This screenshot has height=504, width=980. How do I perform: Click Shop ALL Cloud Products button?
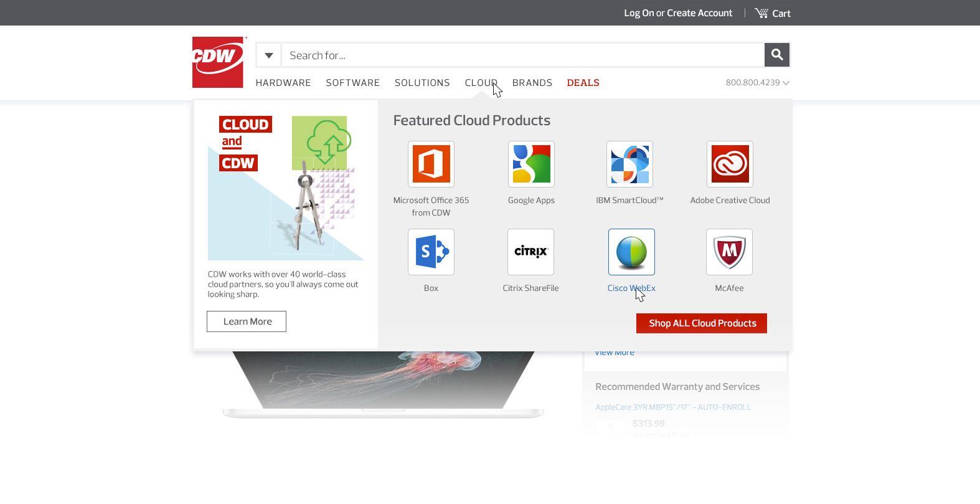(x=702, y=323)
